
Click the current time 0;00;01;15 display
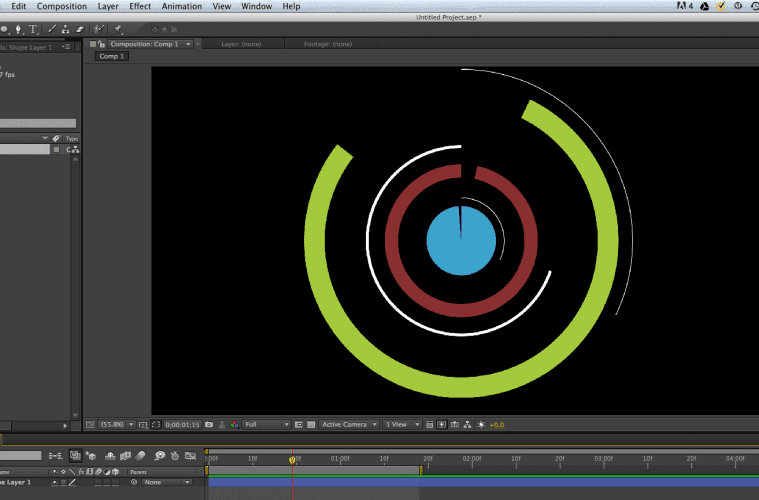click(183, 425)
